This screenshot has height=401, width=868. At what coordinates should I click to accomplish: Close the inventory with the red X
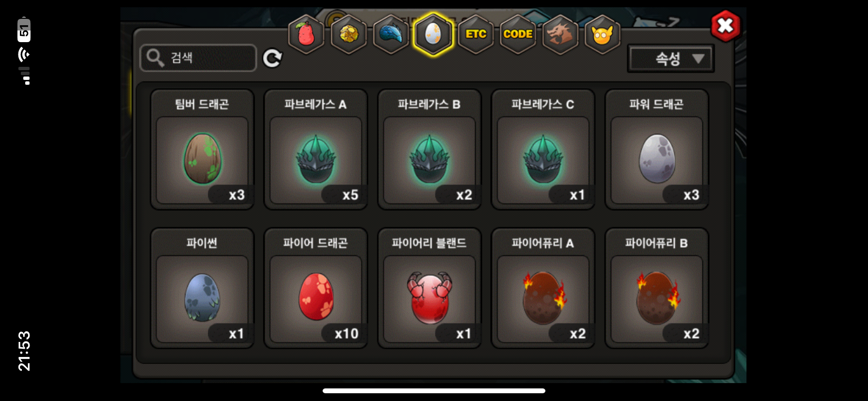(x=726, y=26)
